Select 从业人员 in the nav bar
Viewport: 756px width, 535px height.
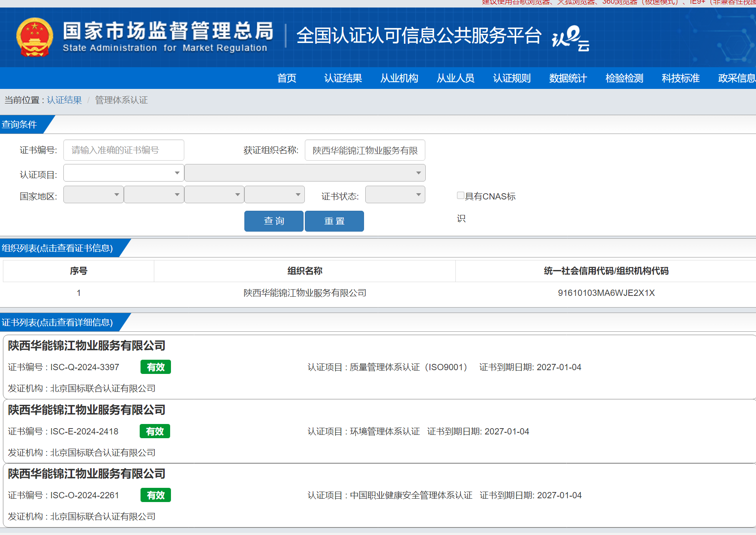(456, 78)
